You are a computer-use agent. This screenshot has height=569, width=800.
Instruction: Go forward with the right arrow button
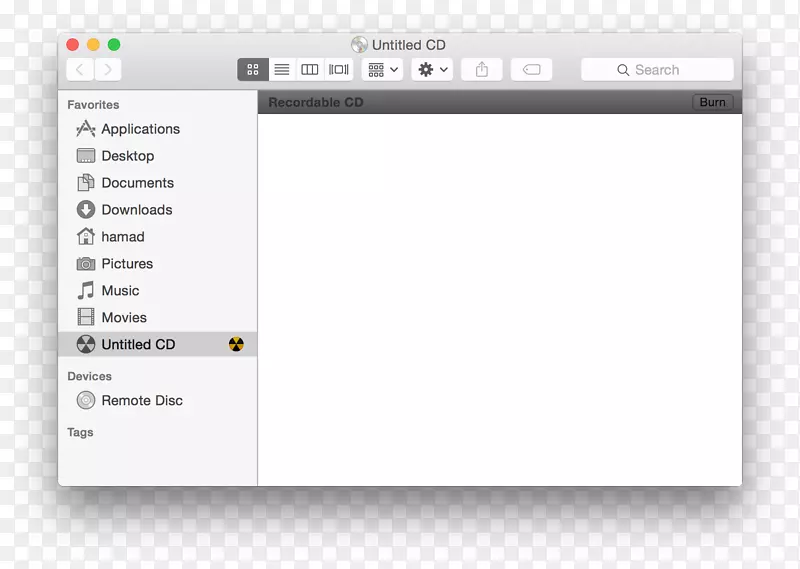(108, 70)
